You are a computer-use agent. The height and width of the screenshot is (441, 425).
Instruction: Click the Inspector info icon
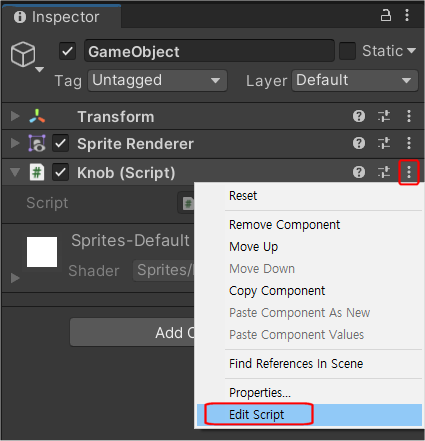tap(20, 17)
